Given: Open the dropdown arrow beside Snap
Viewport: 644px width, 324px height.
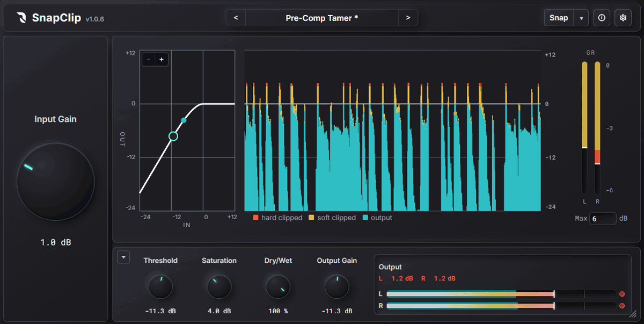Looking at the screenshot, I should pos(581,18).
